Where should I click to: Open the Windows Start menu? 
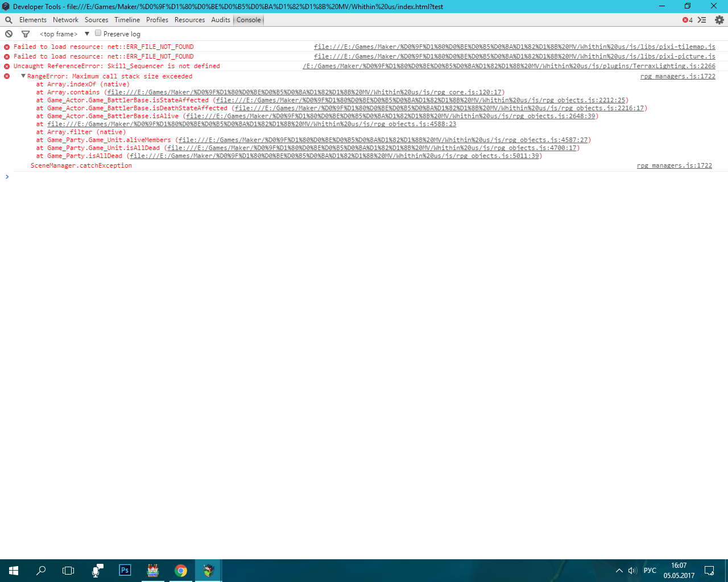(x=14, y=571)
